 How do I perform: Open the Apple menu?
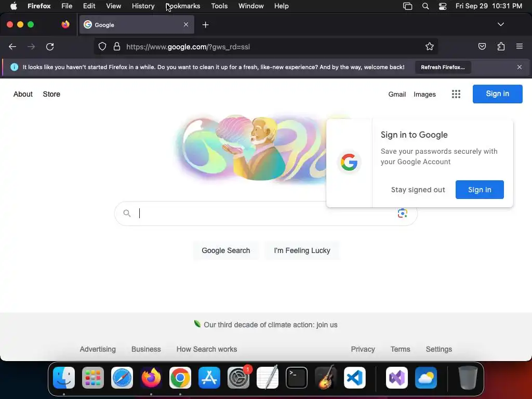pyautogui.click(x=14, y=6)
